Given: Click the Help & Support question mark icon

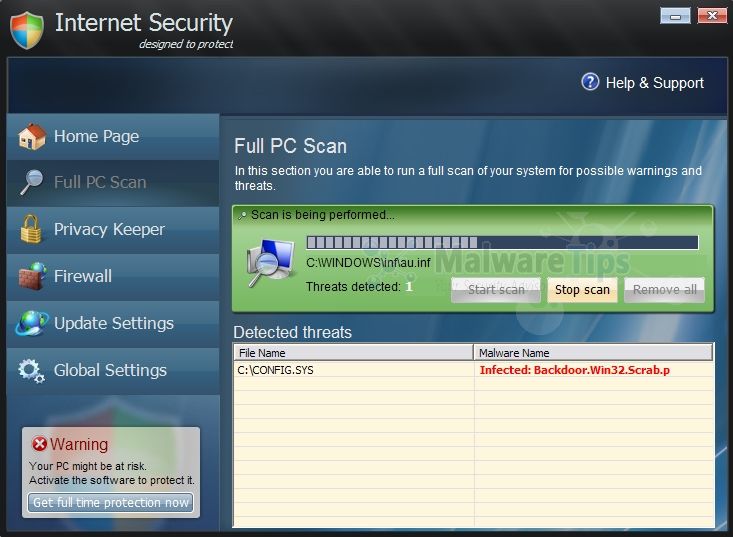Looking at the screenshot, I should point(590,82).
